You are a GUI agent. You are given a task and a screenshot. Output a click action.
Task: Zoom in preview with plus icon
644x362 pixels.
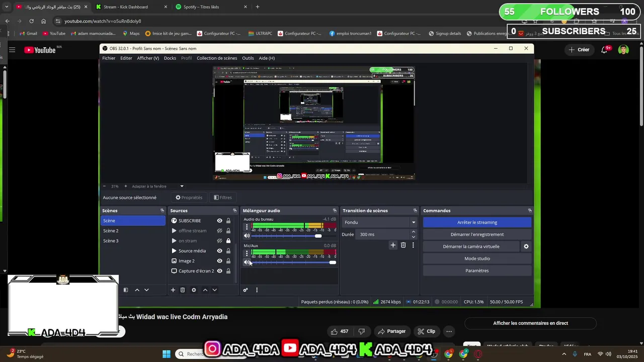coord(126,186)
